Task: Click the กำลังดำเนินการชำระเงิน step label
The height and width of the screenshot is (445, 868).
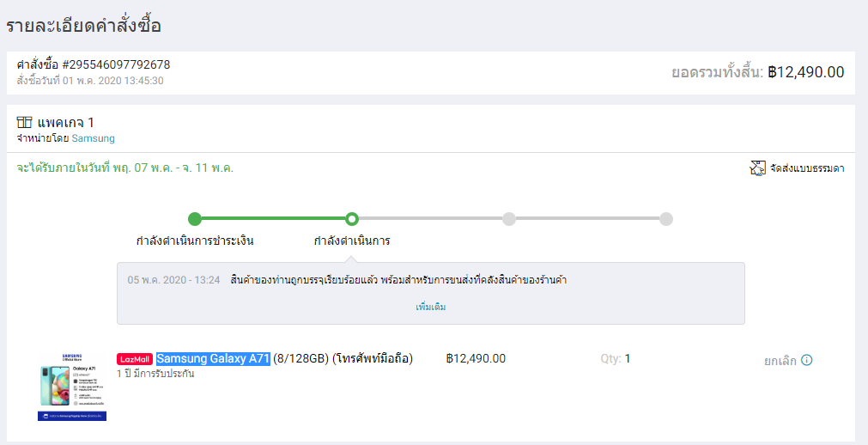Action: (195, 241)
